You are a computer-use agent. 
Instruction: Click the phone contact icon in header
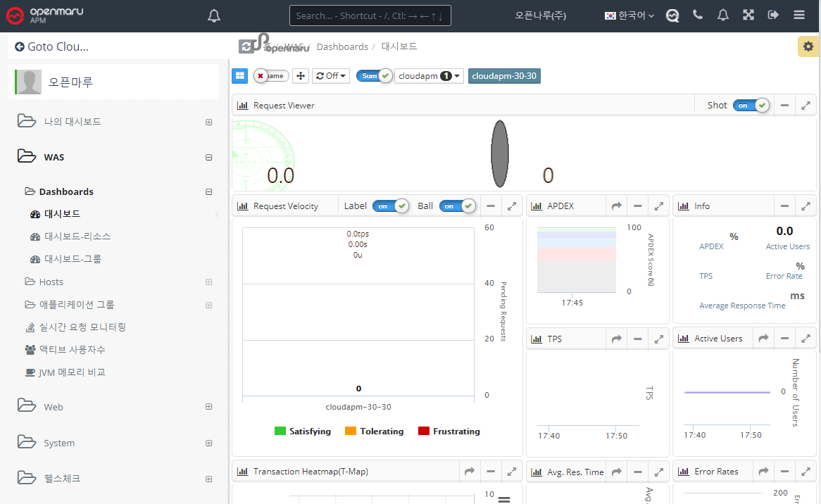tap(698, 15)
